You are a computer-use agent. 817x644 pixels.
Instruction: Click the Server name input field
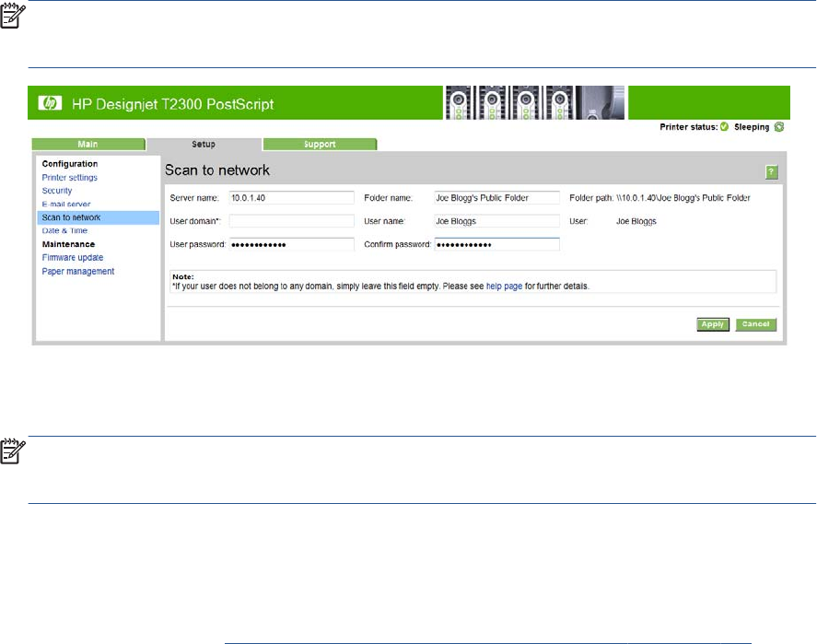(x=291, y=198)
